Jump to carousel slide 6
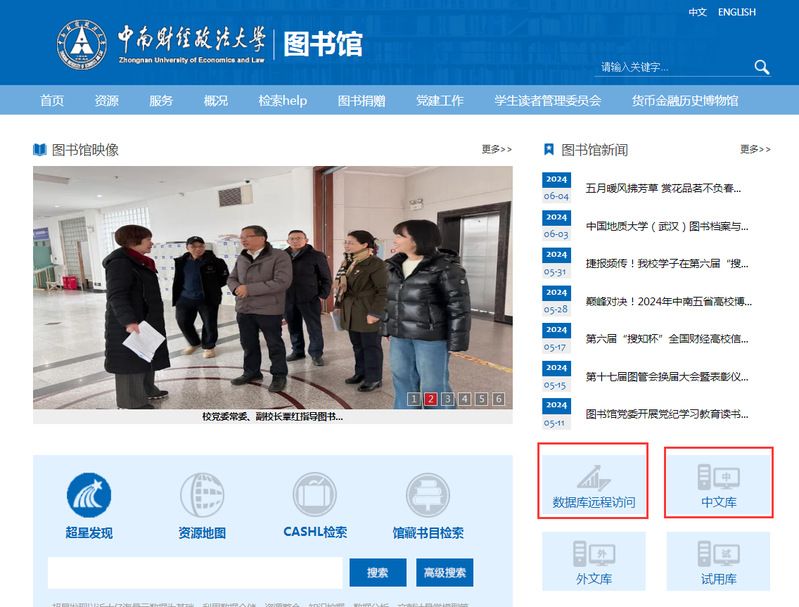 click(498, 399)
